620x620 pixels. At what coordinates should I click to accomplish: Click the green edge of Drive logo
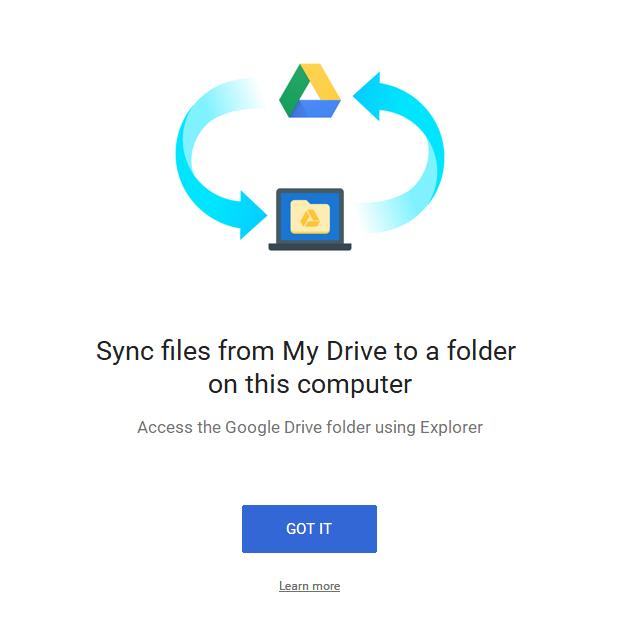click(x=291, y=91)
